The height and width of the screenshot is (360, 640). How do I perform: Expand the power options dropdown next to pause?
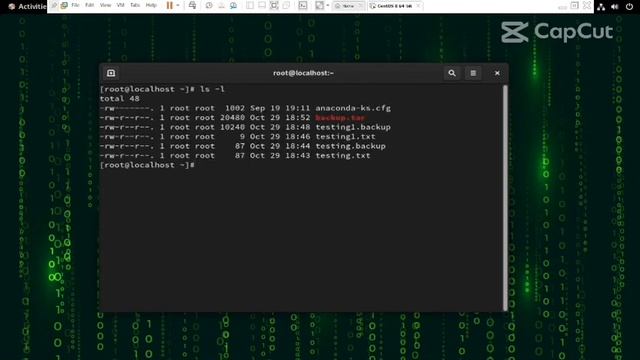tap(178, 5)
